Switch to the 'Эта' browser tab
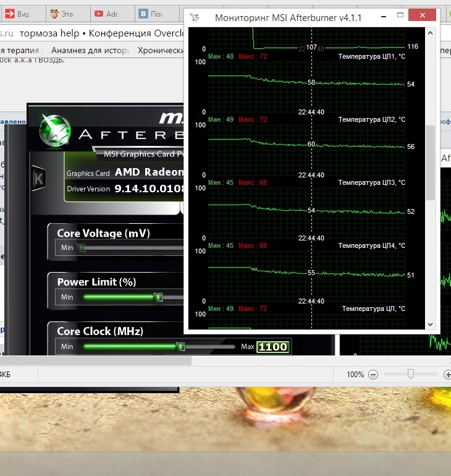Viewport: 451px width, 476px height. click(x=68, y=14)
